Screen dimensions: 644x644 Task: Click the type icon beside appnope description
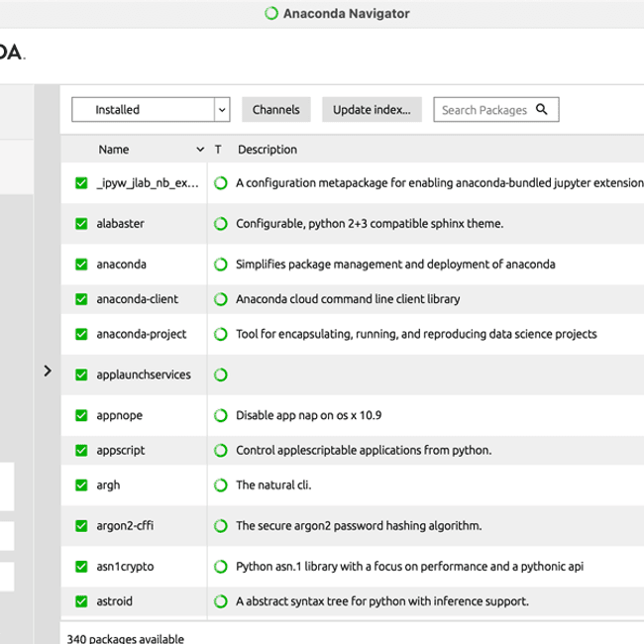pos(221,415)
